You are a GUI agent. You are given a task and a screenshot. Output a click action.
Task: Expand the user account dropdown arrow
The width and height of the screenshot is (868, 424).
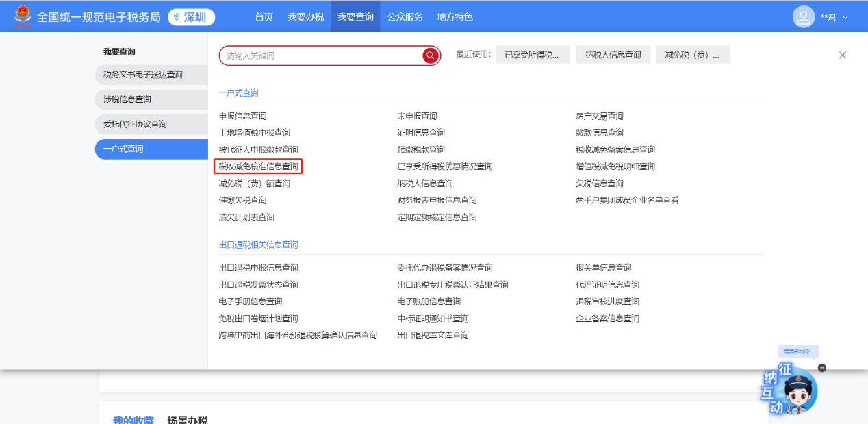[x=845, y=18]
